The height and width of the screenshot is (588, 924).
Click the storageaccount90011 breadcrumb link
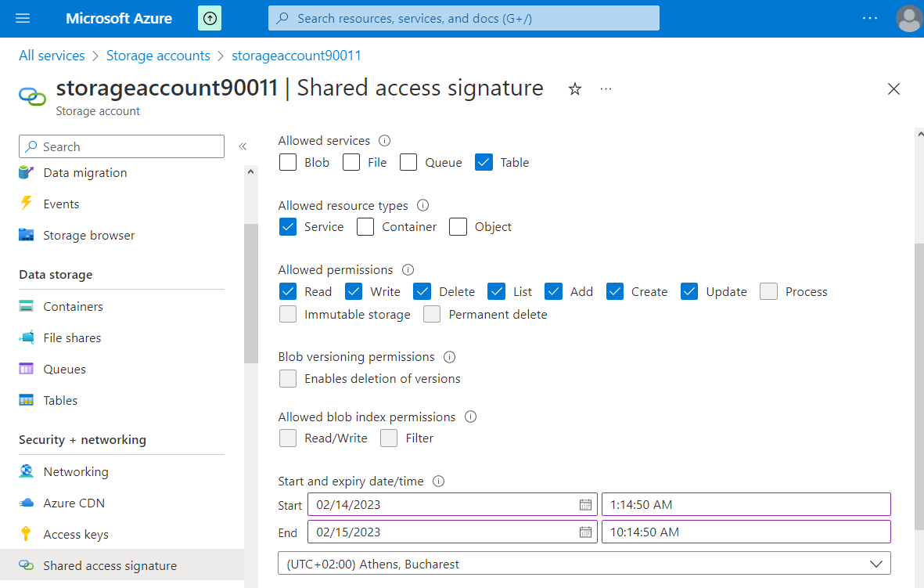point(297,56)
